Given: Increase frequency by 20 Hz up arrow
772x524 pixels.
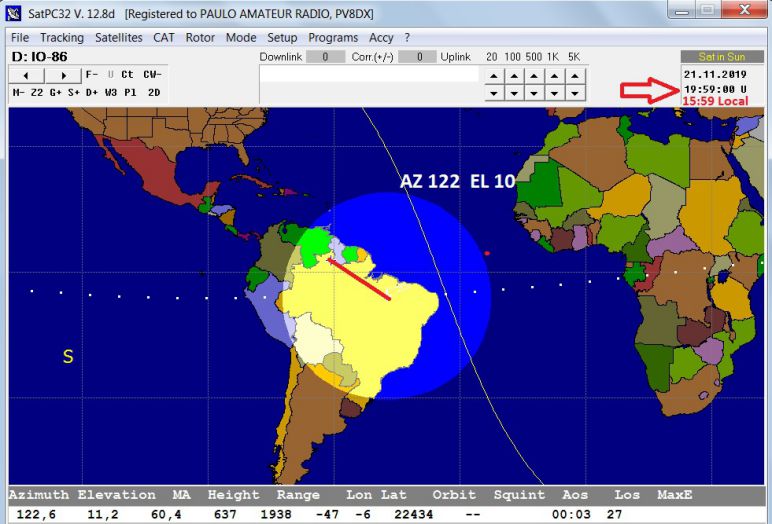Looking at the screenshot, I should pos(493,75).
